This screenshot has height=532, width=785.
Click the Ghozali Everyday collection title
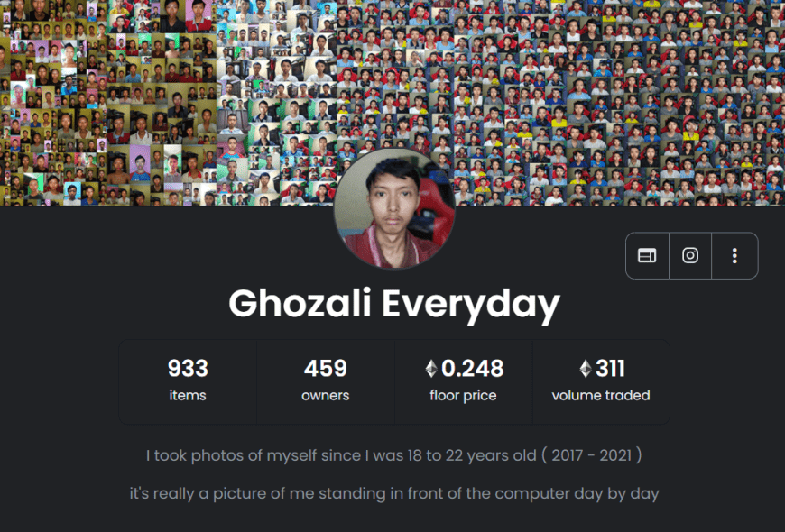point(394,304)
